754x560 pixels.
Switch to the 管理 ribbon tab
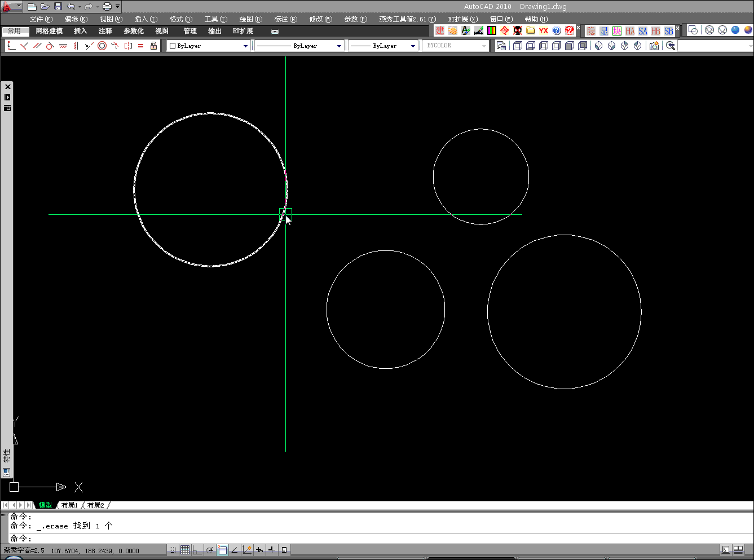[x=190, y=31]
